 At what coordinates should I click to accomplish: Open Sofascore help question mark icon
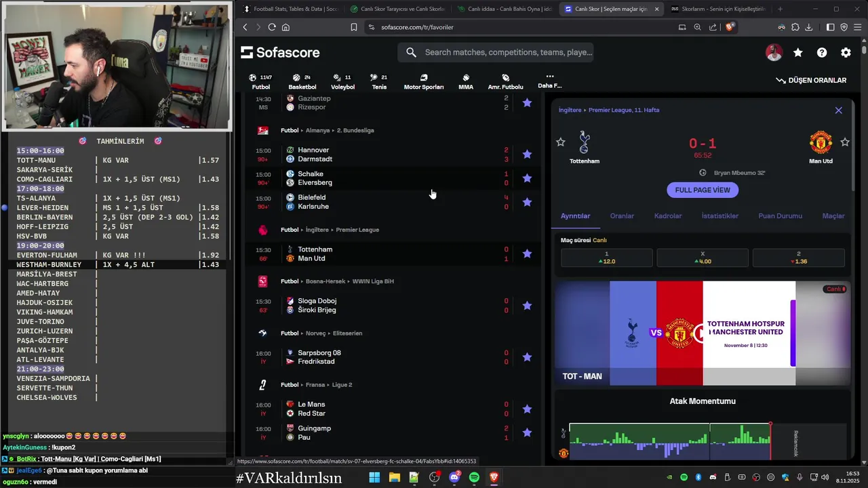click(x=822, y=52)
